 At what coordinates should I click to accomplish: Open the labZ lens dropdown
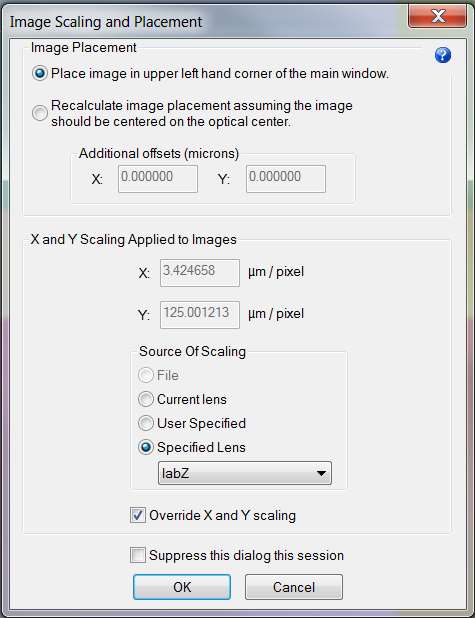point(245,473)
